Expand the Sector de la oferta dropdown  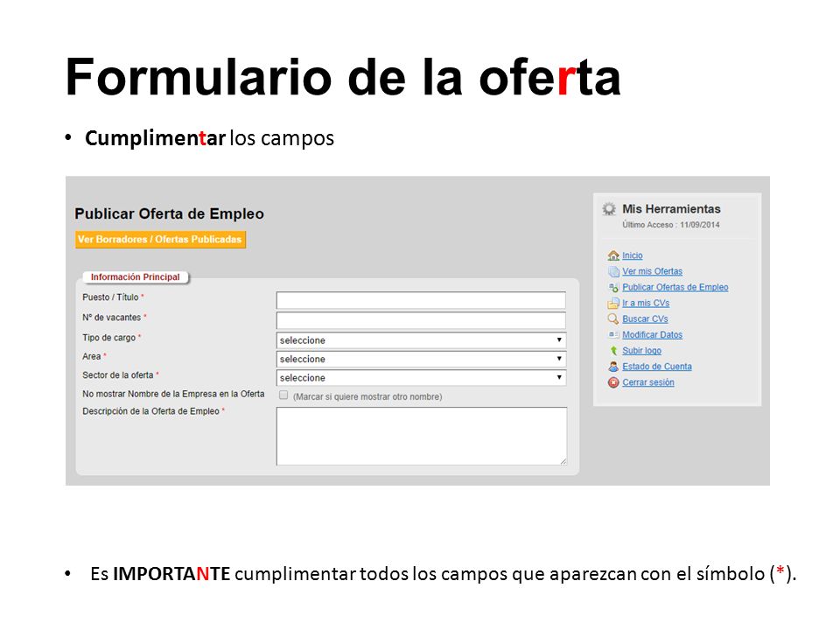pos(421,378)
